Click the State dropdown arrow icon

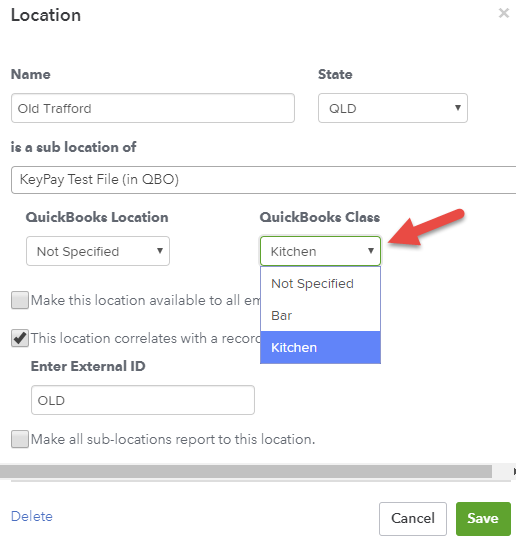[x=458, y=108]
